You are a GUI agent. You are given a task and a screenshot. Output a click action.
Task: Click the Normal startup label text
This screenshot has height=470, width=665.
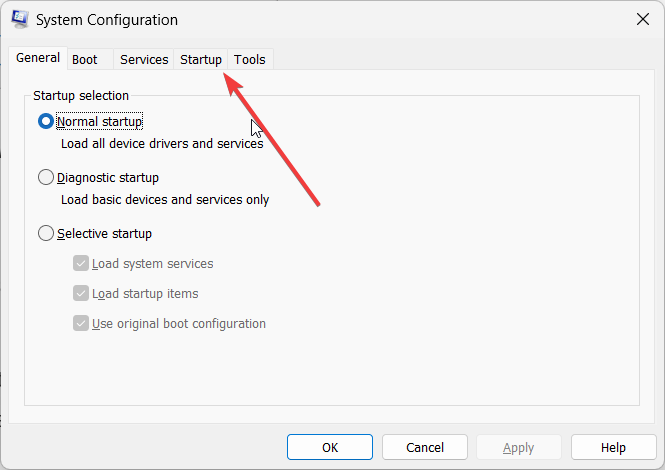tap(100, 122)
